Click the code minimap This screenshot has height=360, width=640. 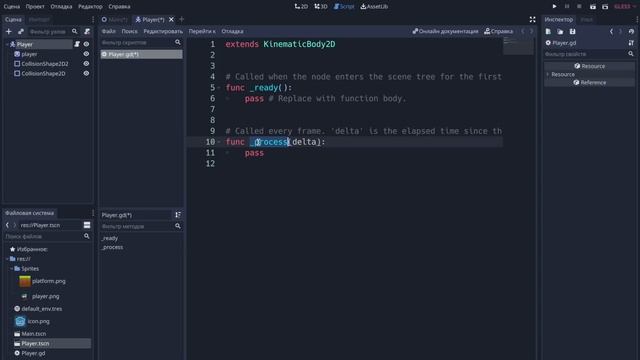pos(518,46)
